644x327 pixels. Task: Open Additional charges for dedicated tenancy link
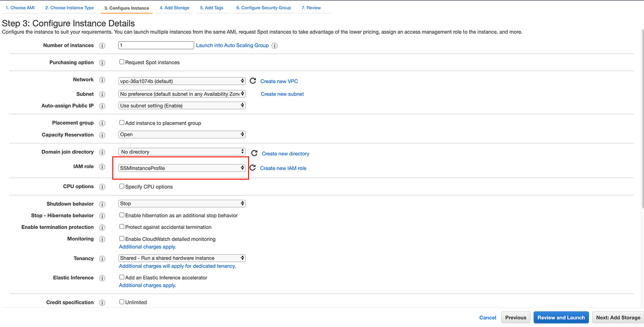(177, 266)
